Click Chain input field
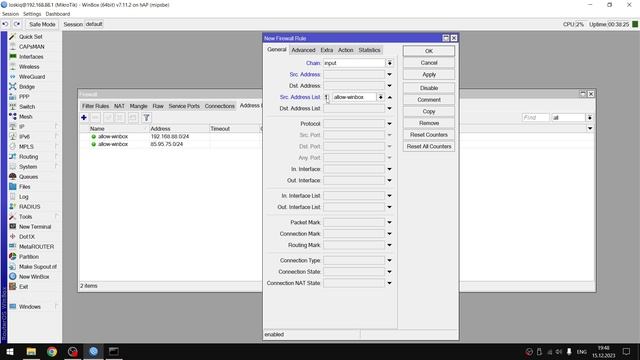 [354, 63]
